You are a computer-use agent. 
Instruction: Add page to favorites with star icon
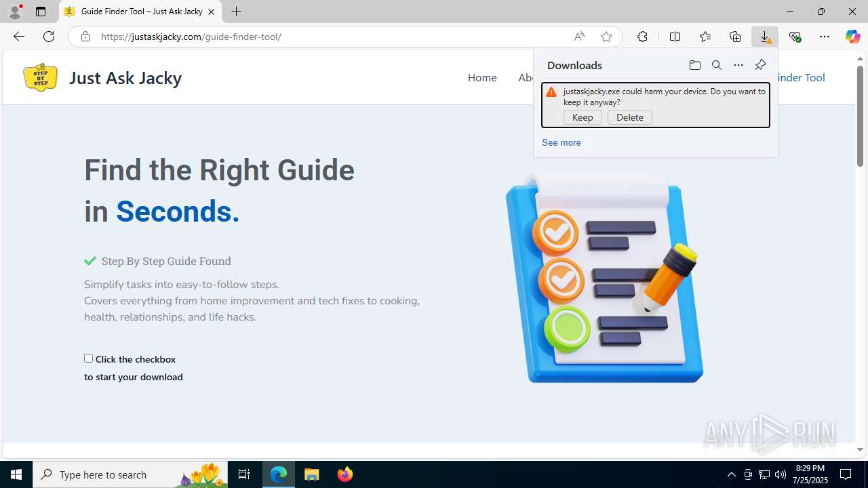(606, 37)
